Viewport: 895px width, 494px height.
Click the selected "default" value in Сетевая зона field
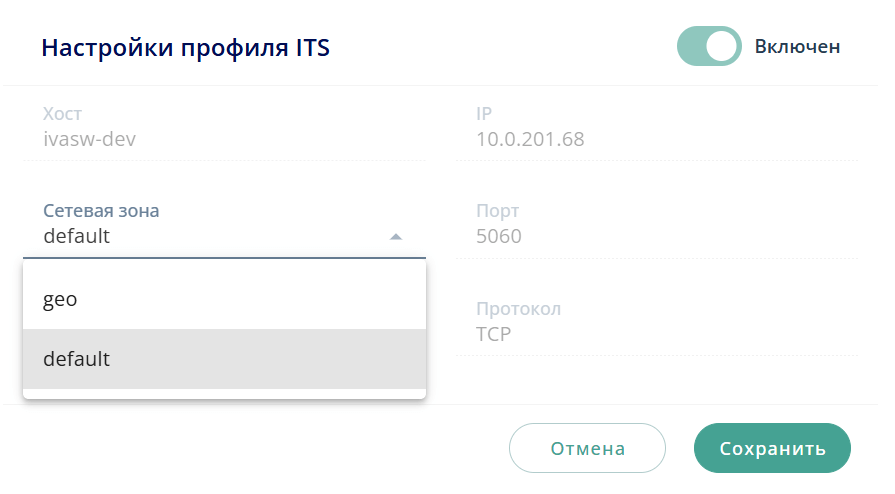pos(77,237)
